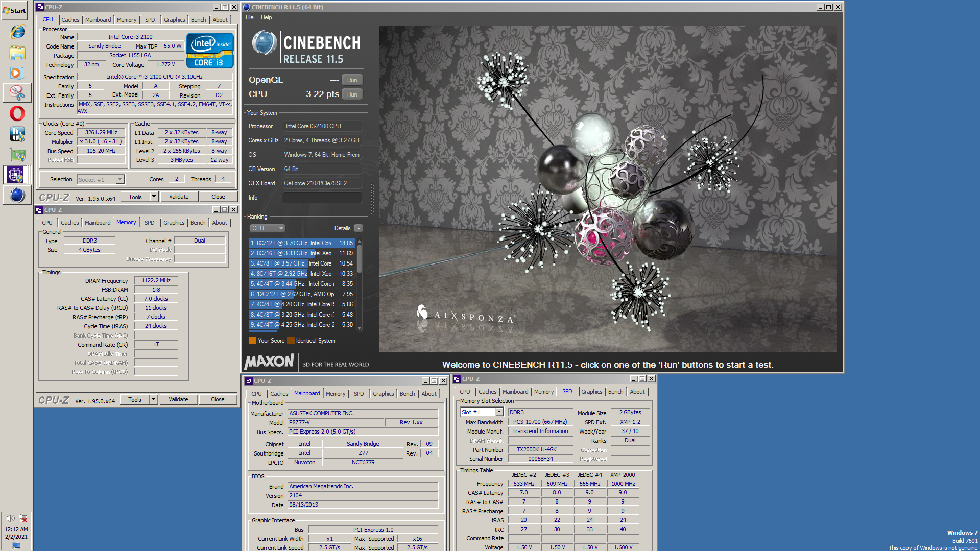Screen dimensions: 980x551
Task: Open the Help menu in Cinebench
Action: 266,17
